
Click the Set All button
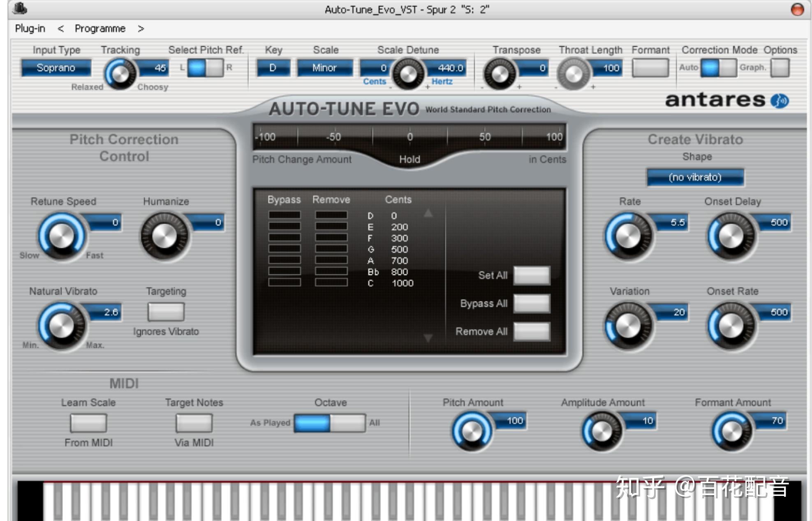(x=532, y=276)
